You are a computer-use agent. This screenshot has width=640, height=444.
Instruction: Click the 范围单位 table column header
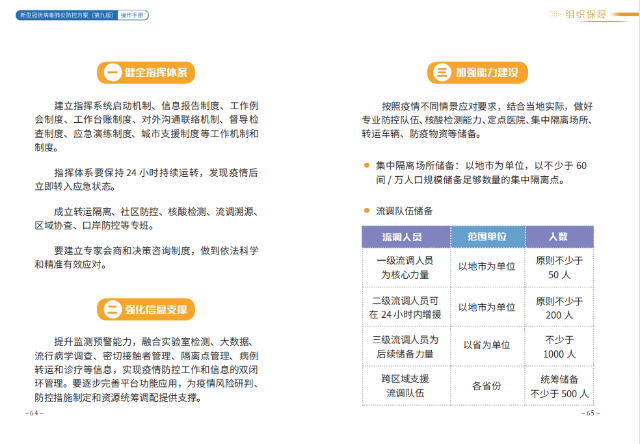pos(487,237)
